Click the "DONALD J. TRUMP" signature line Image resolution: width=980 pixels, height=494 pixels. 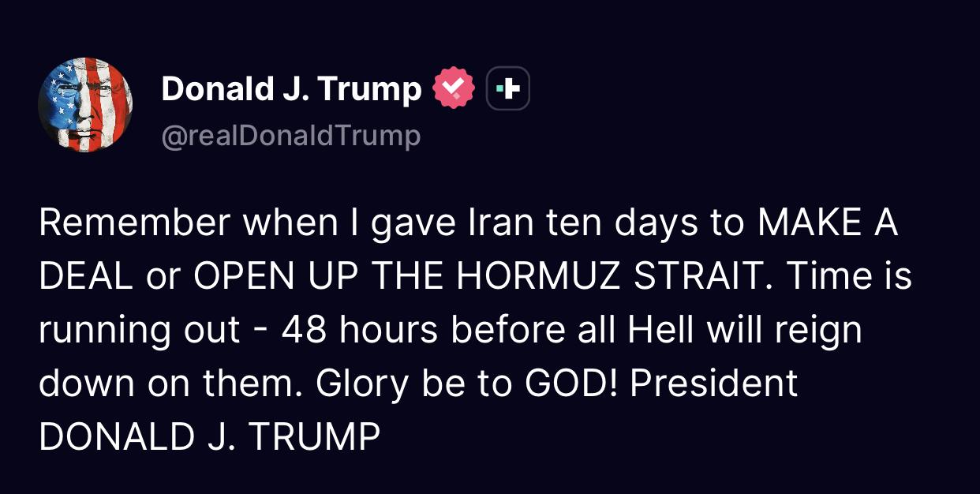coord(209,436)
